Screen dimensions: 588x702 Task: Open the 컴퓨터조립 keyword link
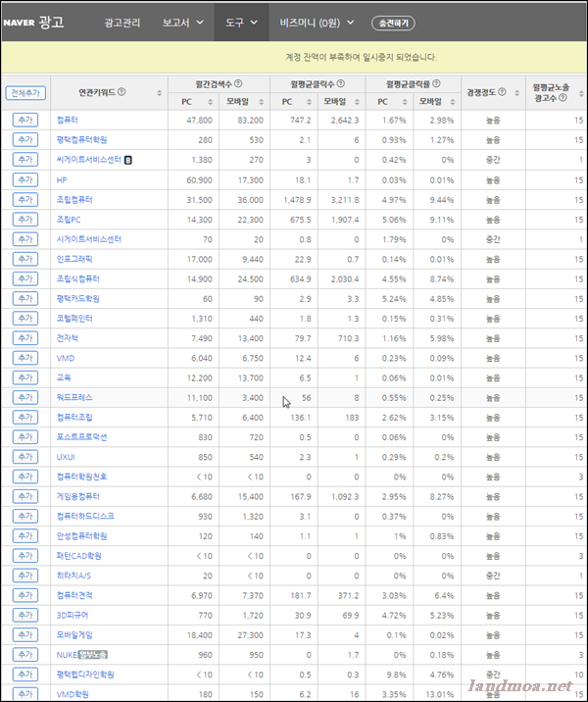tap(74, 418)
